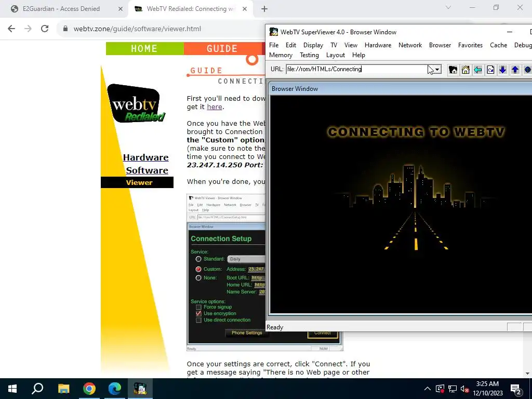The image size is (532, 399).
Task: Click Standard radio in Connection Setup screenshot
Action: tap(198, 259)
